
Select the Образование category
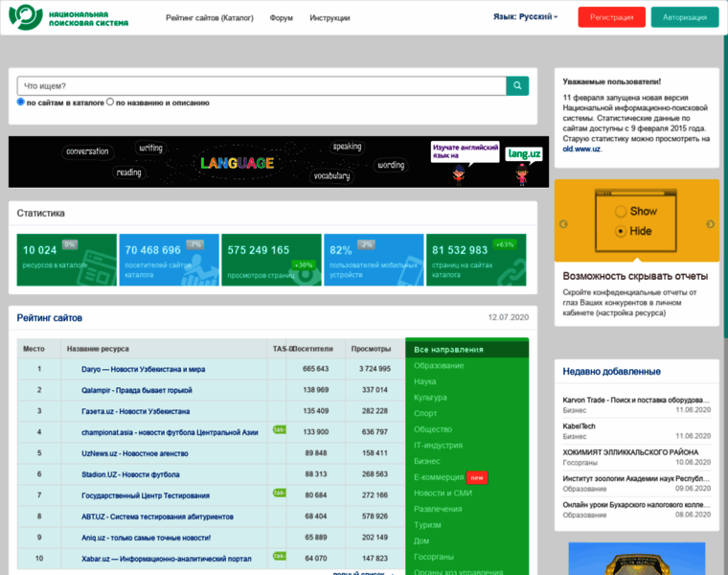(x=439, y=365)
